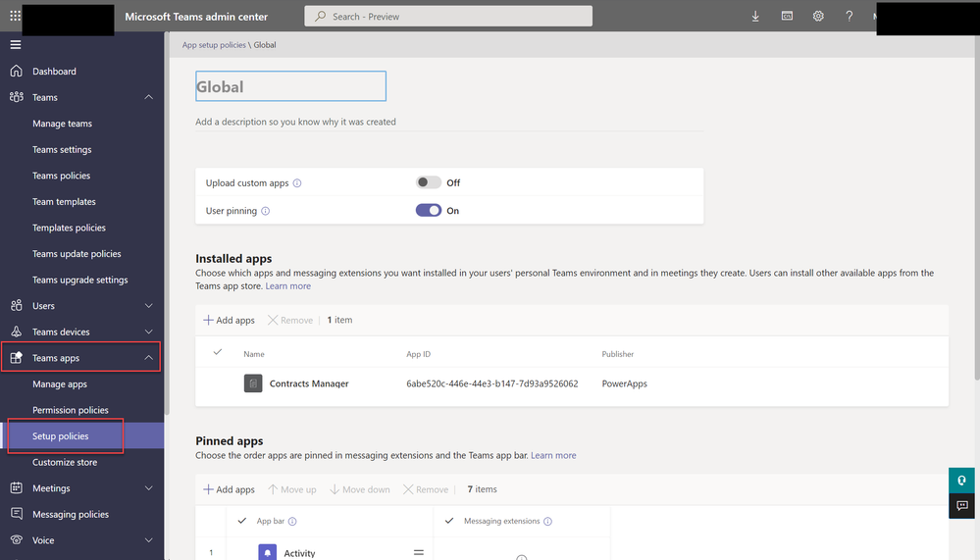Turn off the User pinning toggle
980x560 pixels.
pos(428,210)
